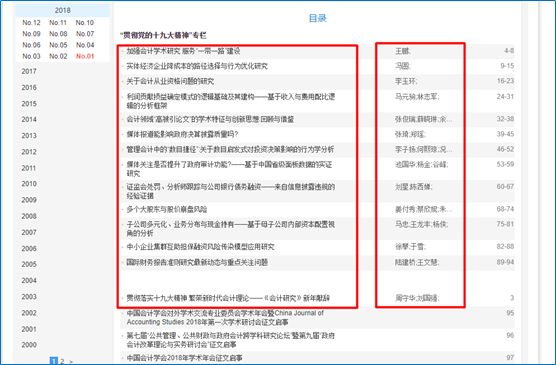Expand year 2015 in sidebar
Viewport: 556px width, 365px height.
(x=29, y=104)
